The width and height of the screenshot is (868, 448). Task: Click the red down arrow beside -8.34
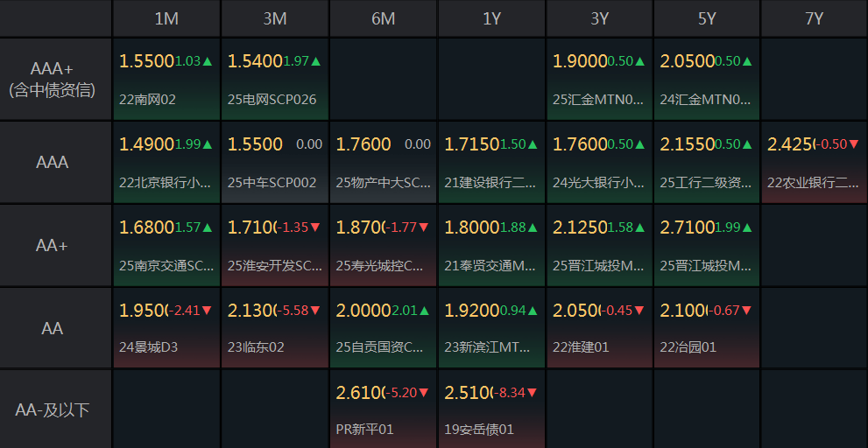[532, 393]
